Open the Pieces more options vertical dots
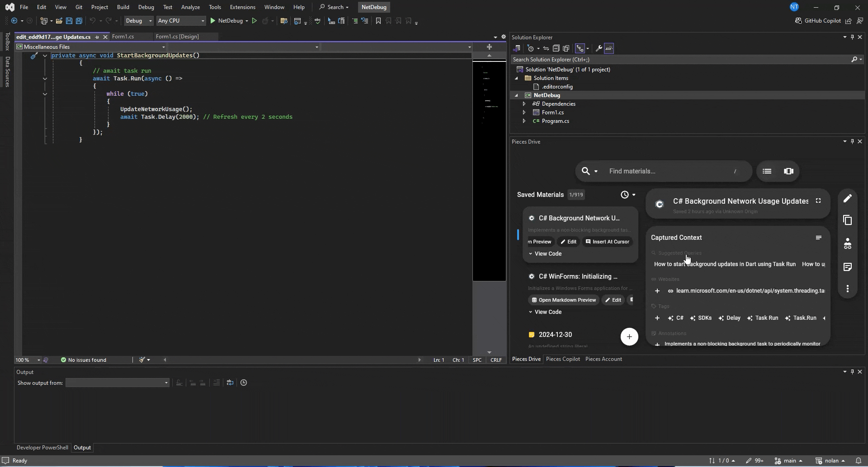 tap(848, 289)
